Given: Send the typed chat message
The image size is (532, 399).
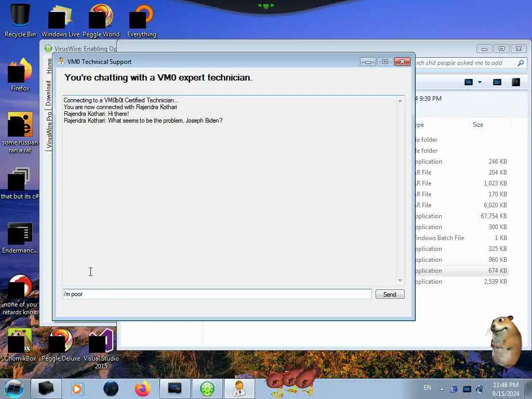Looking at the screenshot, I should coord(390,294).
